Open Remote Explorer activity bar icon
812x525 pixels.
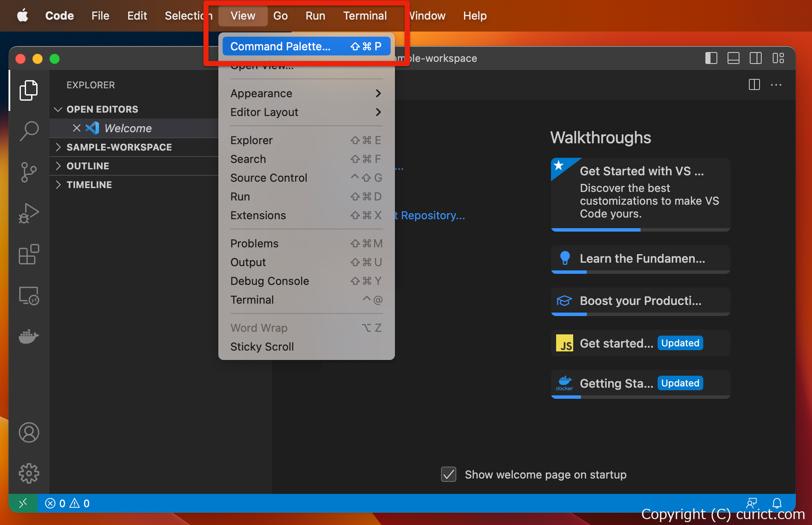coord(29,295)
